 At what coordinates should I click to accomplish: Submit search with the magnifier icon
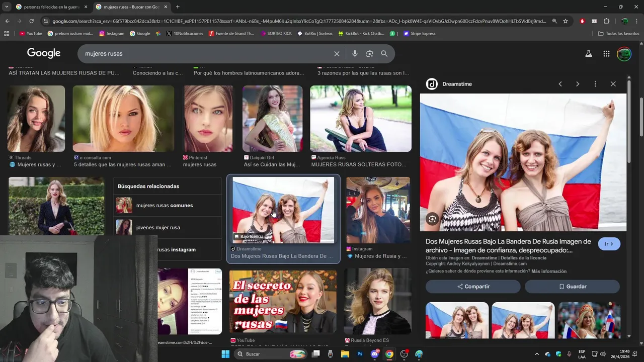point(384,54)
